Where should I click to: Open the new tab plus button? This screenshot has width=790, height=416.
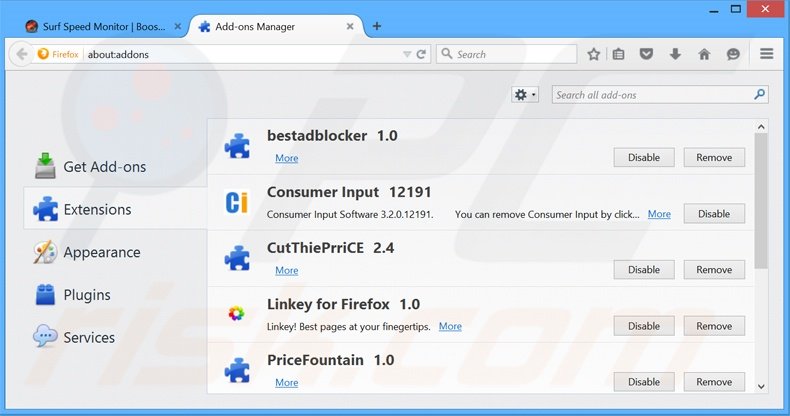[x=377, y=26]
